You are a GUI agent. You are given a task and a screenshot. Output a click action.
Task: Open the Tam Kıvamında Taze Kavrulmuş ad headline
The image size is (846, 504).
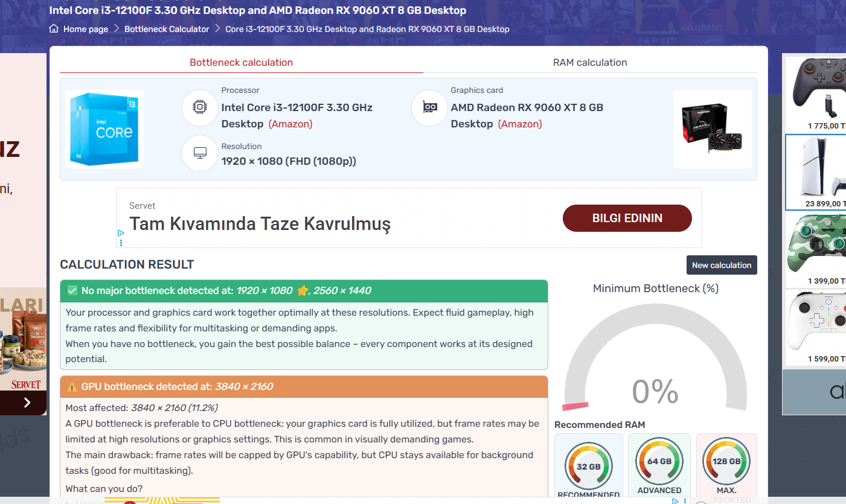[260, 224]
